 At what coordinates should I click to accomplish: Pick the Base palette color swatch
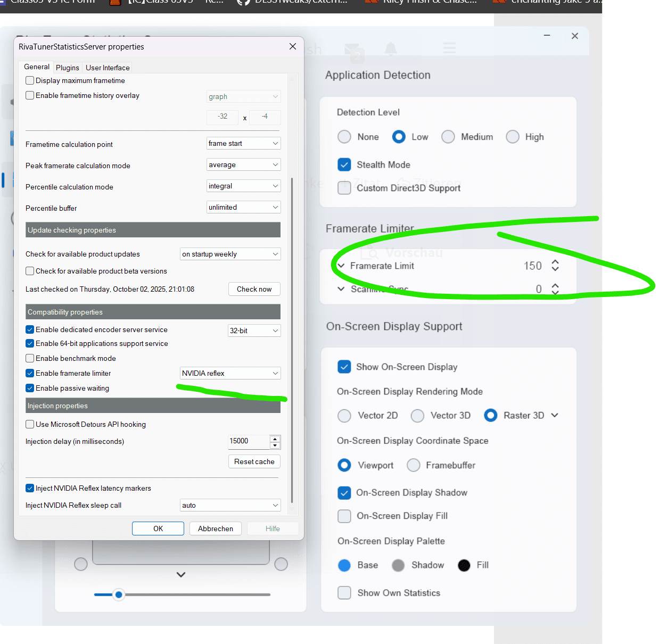coord(344,565)
